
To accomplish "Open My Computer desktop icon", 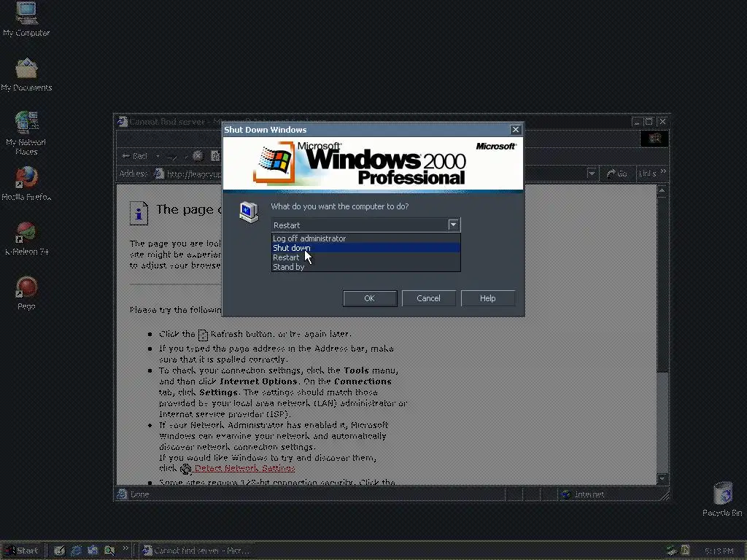I will [x=26, y=19].
